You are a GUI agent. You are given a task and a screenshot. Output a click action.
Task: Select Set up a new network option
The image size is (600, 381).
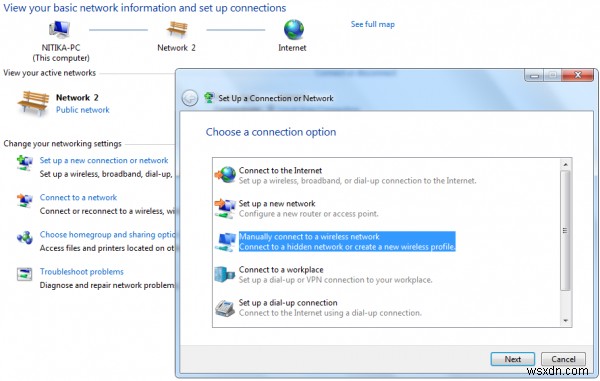[x=386, y=208]
